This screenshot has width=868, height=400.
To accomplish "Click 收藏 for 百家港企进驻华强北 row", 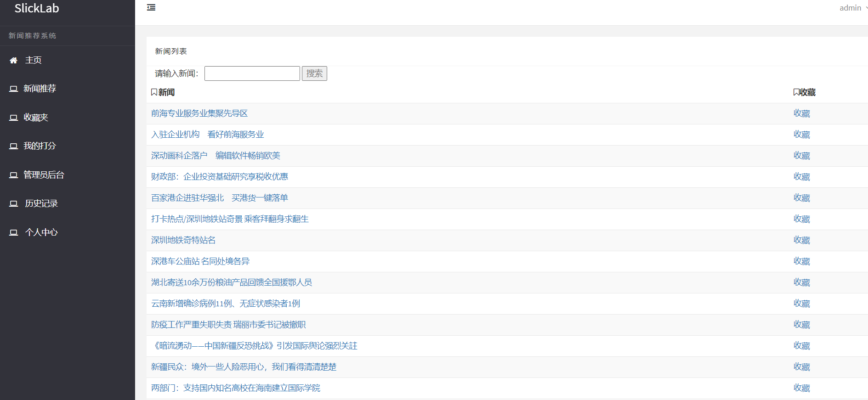I will 802,198.
